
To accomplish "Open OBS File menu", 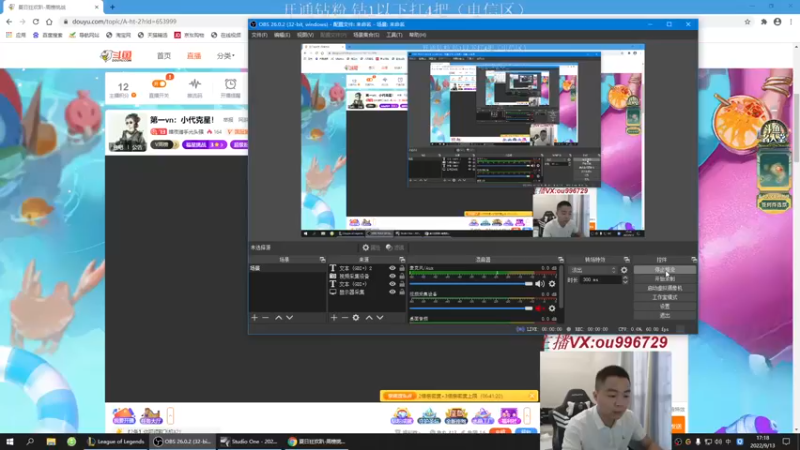I will (259, 35).
